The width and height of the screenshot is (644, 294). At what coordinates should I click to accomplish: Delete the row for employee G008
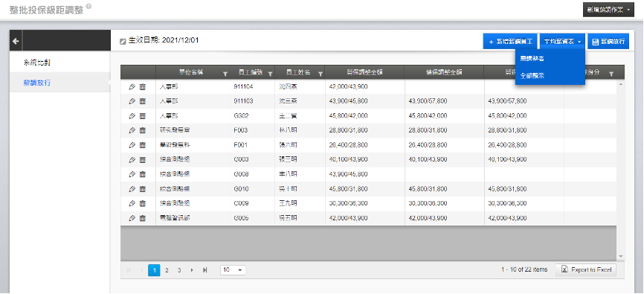(143, 174)
